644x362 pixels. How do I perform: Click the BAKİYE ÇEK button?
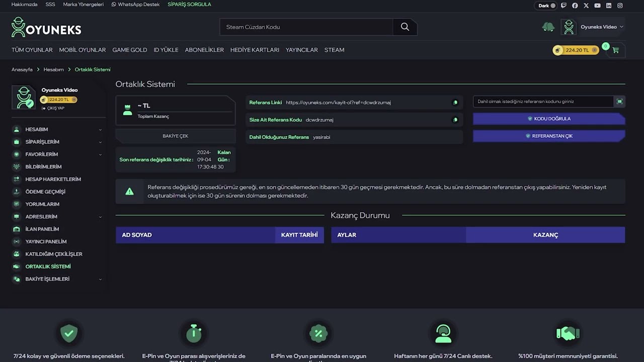[x=176, y=136]
